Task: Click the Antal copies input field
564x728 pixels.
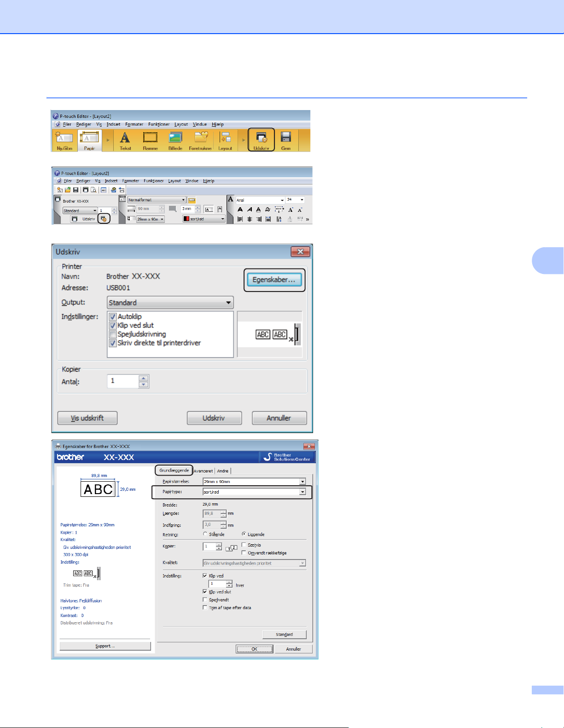Action: click(x=123, y=381)
